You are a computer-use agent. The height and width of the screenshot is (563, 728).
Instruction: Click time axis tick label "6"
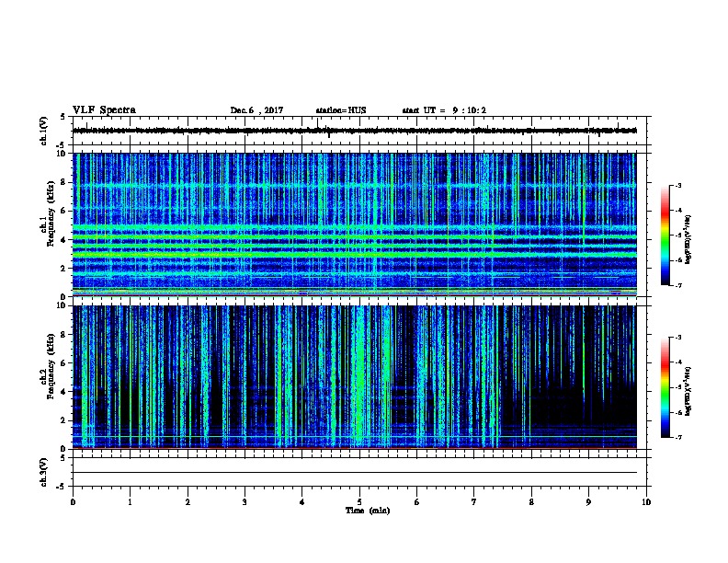tap(417, 502)
